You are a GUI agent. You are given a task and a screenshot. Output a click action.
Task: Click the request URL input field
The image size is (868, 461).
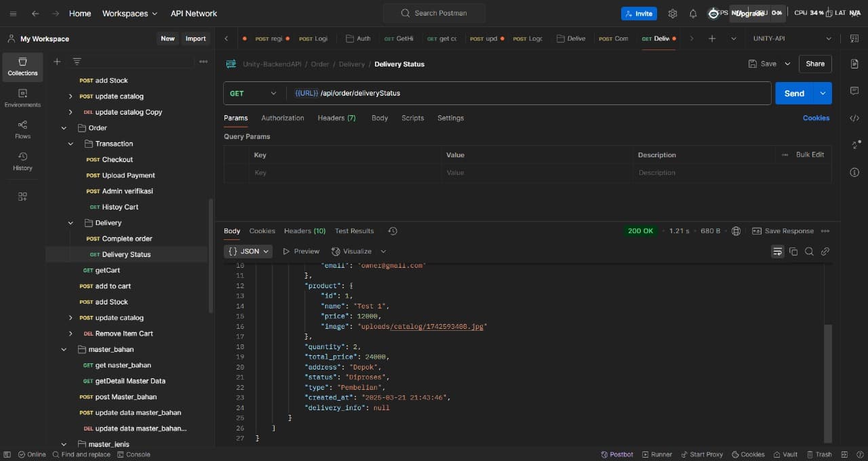click(529, 94)
